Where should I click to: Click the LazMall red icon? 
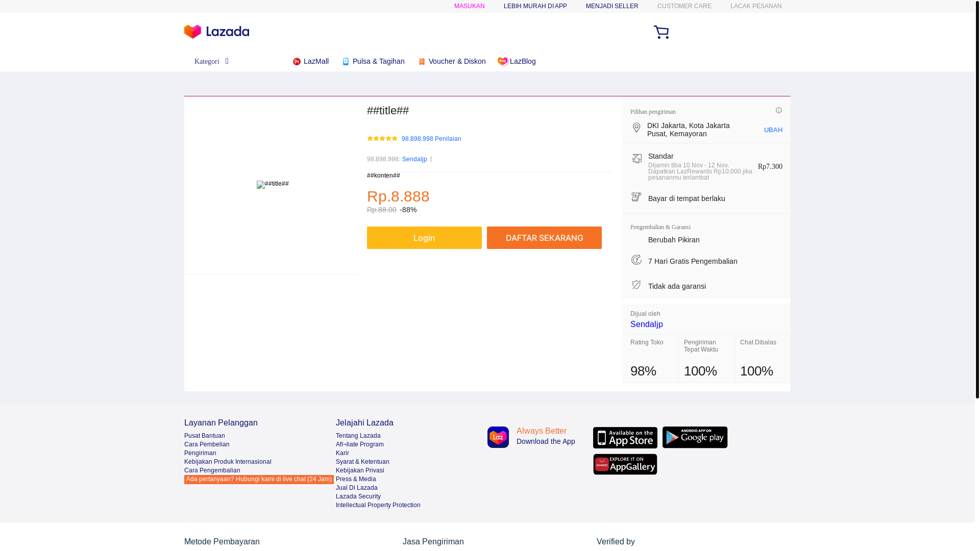click(x=297, y=62)
